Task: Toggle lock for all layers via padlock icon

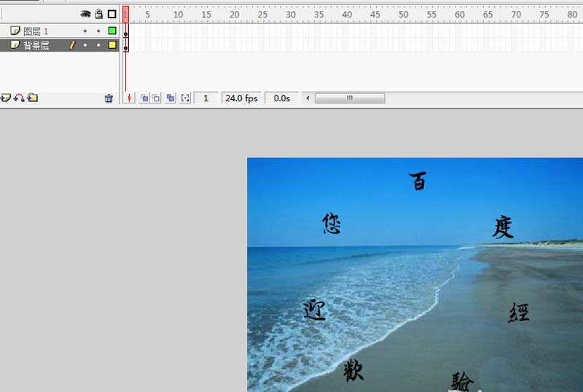Action: pos(98,14)
